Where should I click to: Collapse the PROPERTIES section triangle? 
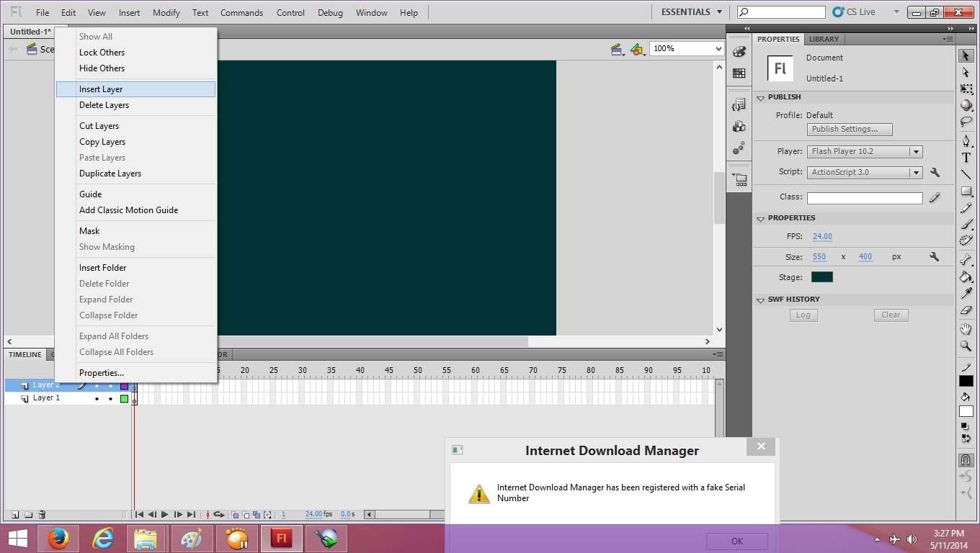(x=760, y=218)
